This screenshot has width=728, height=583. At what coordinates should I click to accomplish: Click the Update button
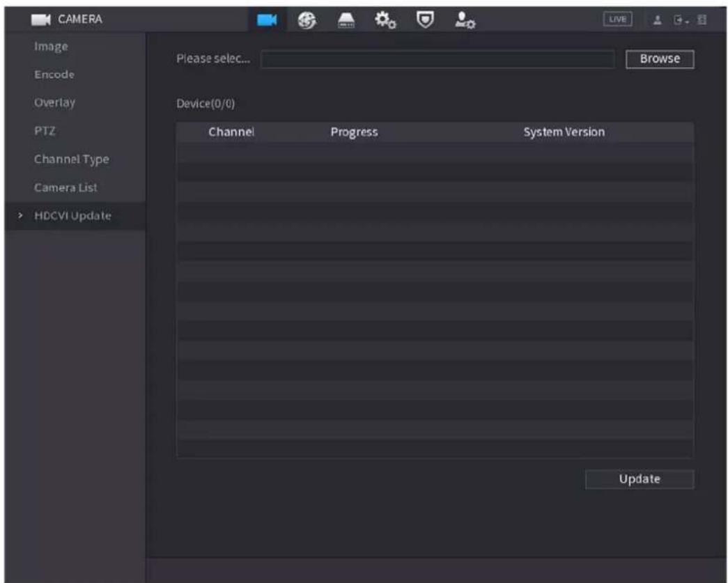pyautogui.click(x=640, y=479)
